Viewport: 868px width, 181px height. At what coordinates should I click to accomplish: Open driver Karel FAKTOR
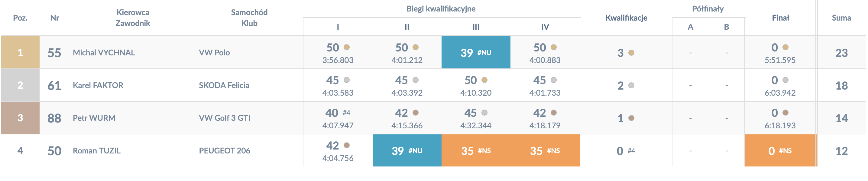[x=98, y=85]
